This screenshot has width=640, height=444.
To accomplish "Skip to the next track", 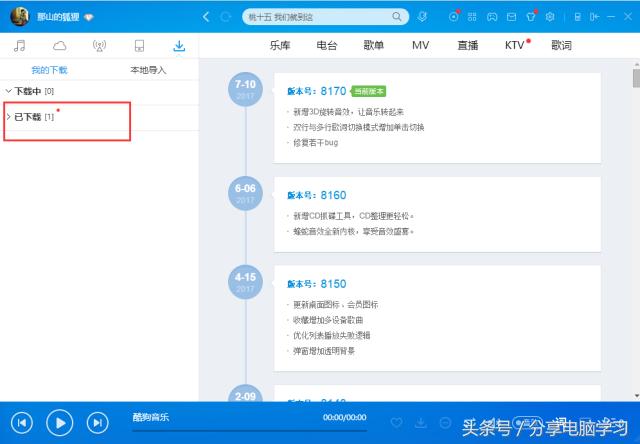I will pyautogui.click(x=98, y=423).
